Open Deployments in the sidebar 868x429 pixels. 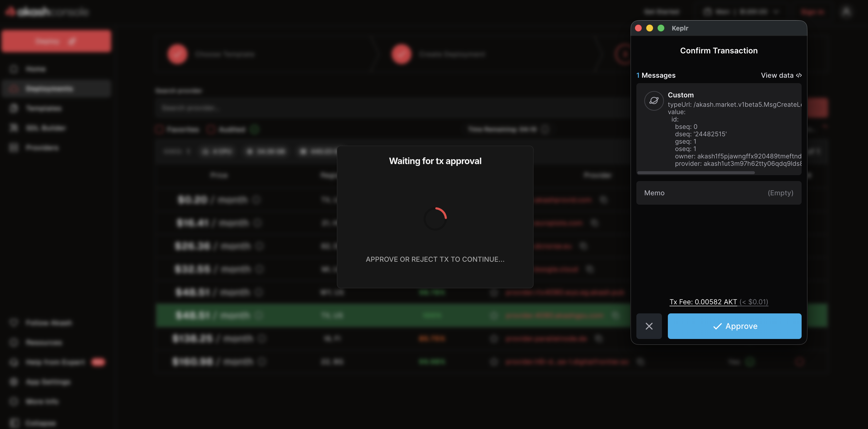click(49, 89)
